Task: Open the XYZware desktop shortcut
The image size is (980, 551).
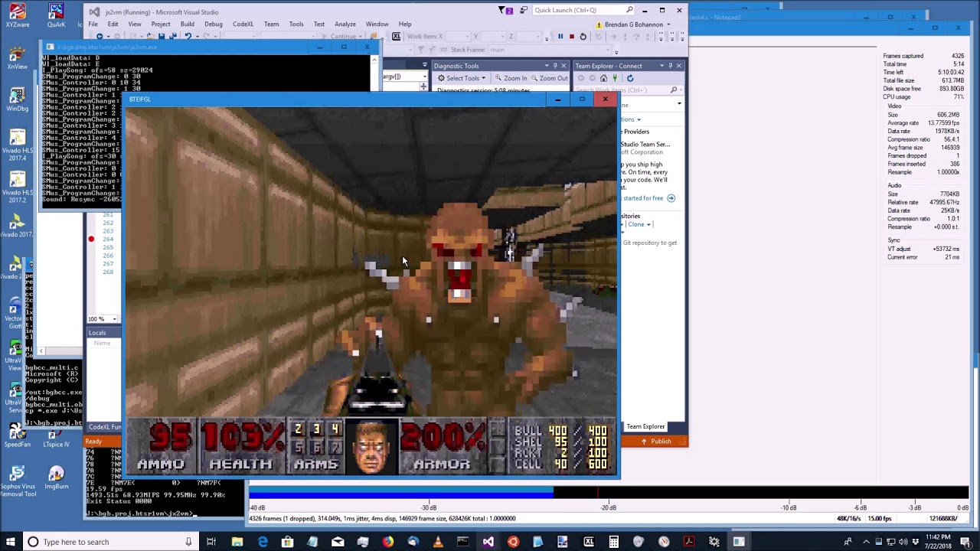Action: click(17, 15)
